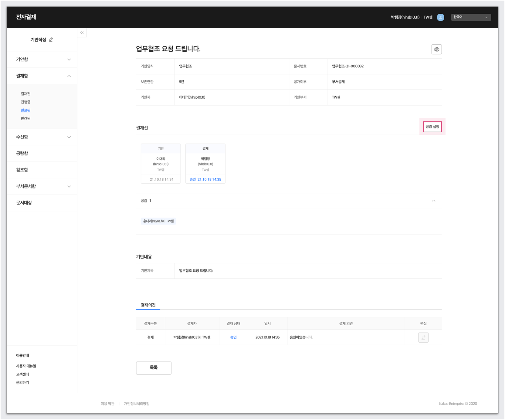This screenshot has height=420, width=505.
Task: Click the 부서공개 disclosure value
Action: (338, 82)
